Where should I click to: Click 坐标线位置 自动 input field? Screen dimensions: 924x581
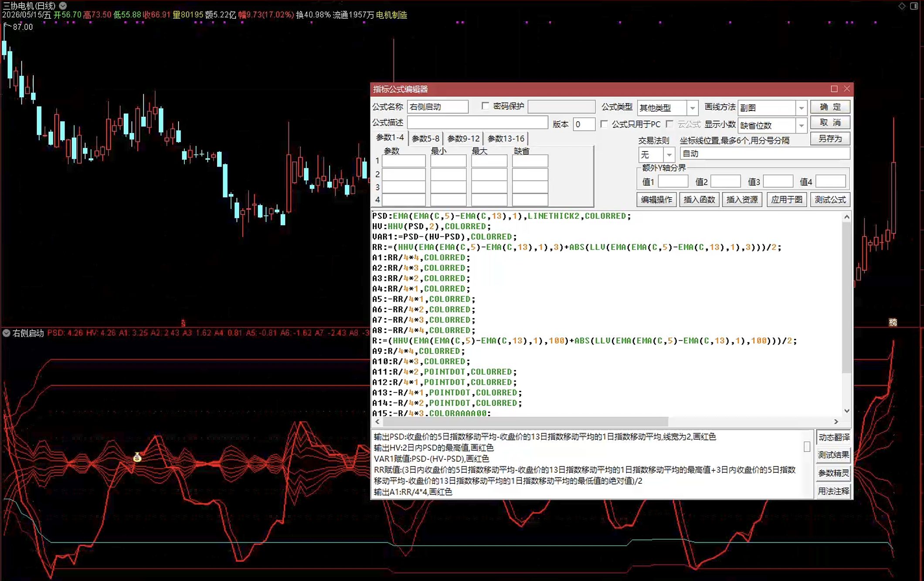click(765, 154)
